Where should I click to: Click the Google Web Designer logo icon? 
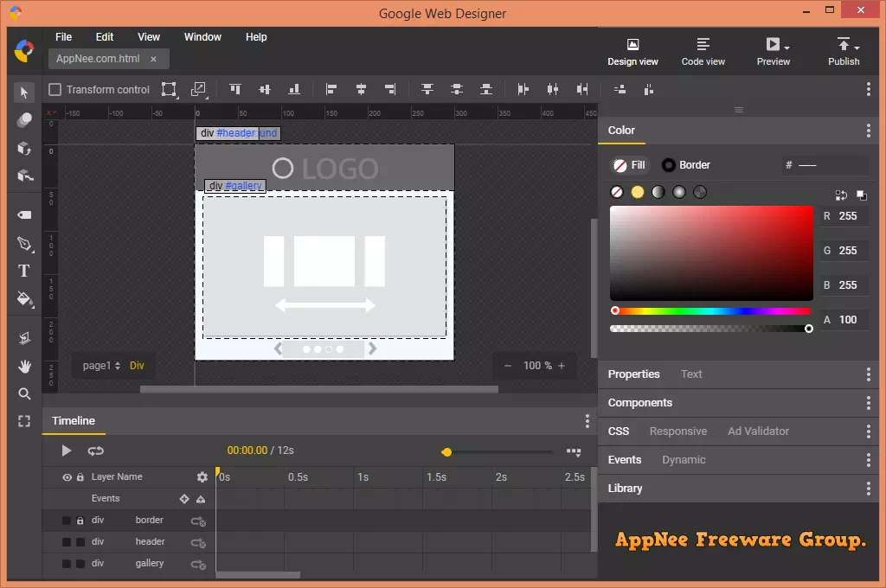[23, 51]
